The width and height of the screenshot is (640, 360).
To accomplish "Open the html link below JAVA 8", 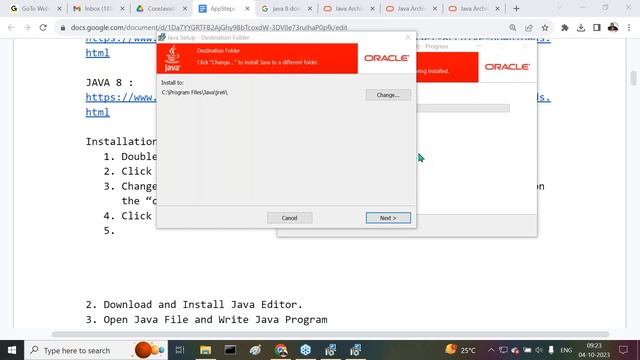I will point(98,112).
